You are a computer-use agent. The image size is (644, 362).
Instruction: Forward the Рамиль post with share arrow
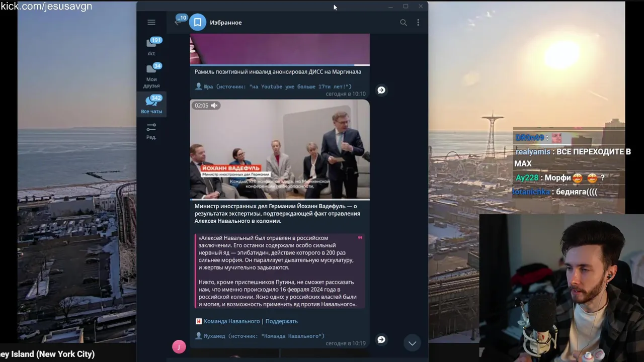[381, 90]
